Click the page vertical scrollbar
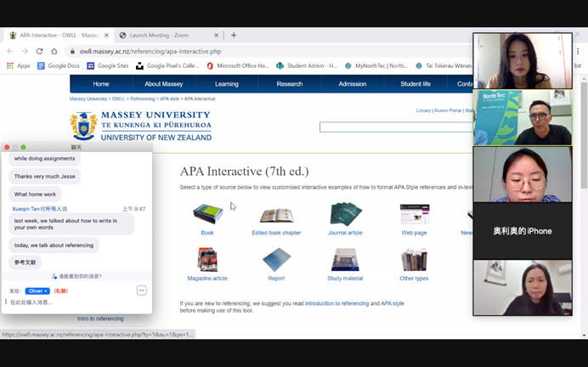 click(x=584, y=135)
